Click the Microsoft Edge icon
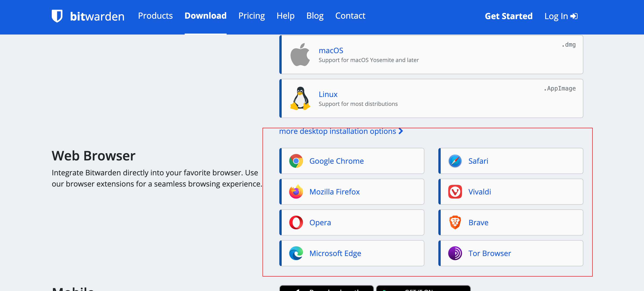This screenshot has height=291, width=644. (x=296, y=253)
